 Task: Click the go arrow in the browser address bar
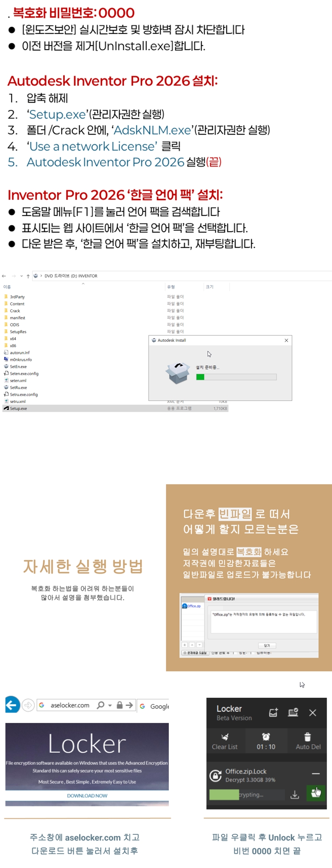tap(129, 705)
